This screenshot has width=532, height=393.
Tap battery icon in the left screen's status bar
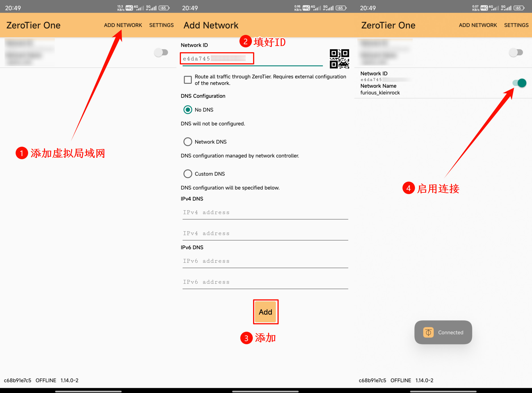pyautogui.click(x=164, y=8)
